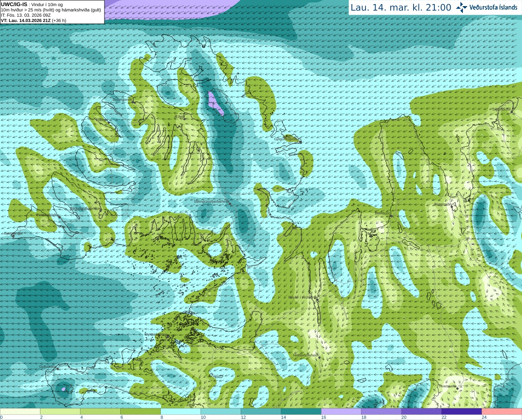Click the Veðurstofa Íslands logo
Screen dimensions: 522x420
tap(487, 7)
